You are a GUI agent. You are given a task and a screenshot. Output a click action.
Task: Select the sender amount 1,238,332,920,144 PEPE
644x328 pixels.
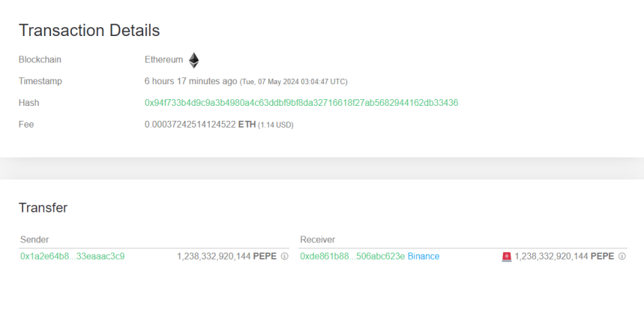pyautogui.click(x=226, y=257)
